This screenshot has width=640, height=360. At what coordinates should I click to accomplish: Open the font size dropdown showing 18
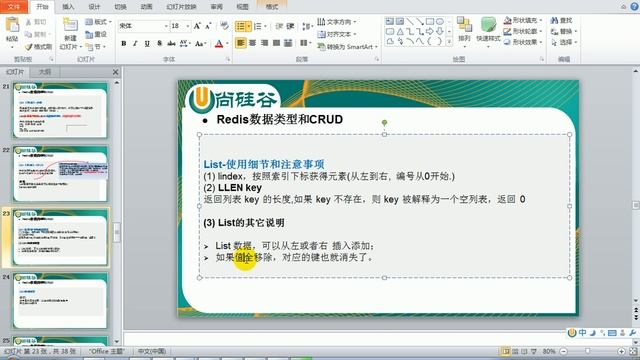[x=188, y=26]
